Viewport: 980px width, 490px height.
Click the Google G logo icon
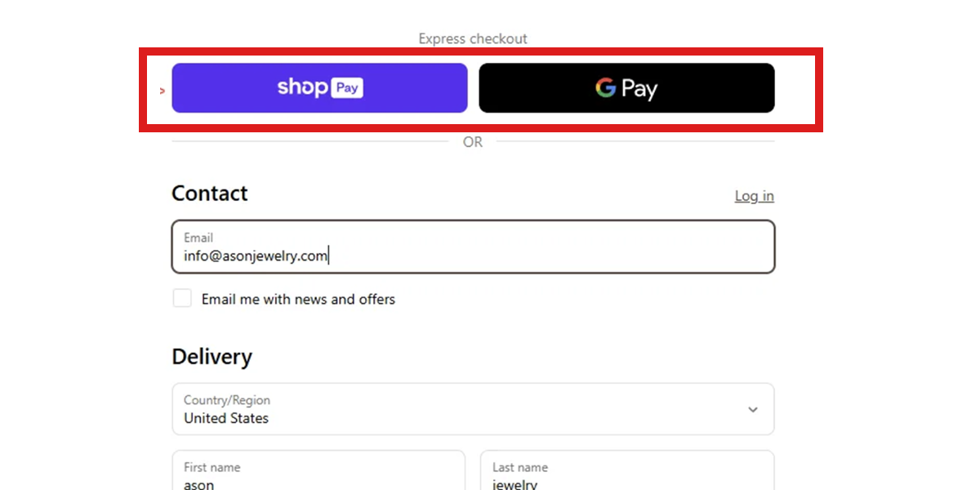click(x=605, y=87)
